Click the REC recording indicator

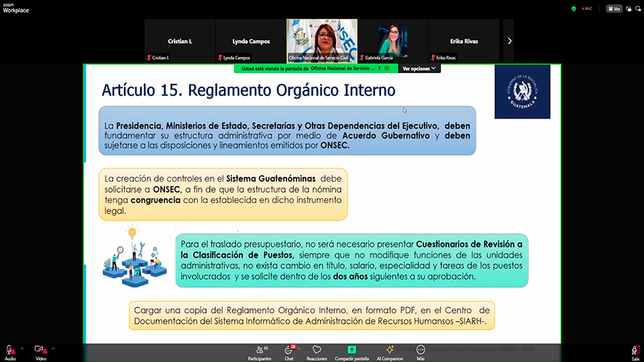pyautogui.click(x=588, y=9)
